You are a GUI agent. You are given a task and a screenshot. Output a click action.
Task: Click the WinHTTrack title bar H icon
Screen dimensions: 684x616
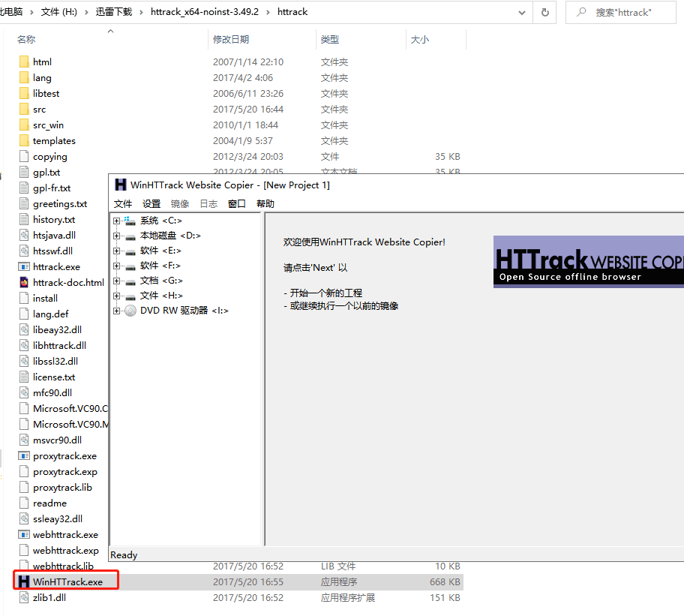pyautogui.click(x=121, y=185)
